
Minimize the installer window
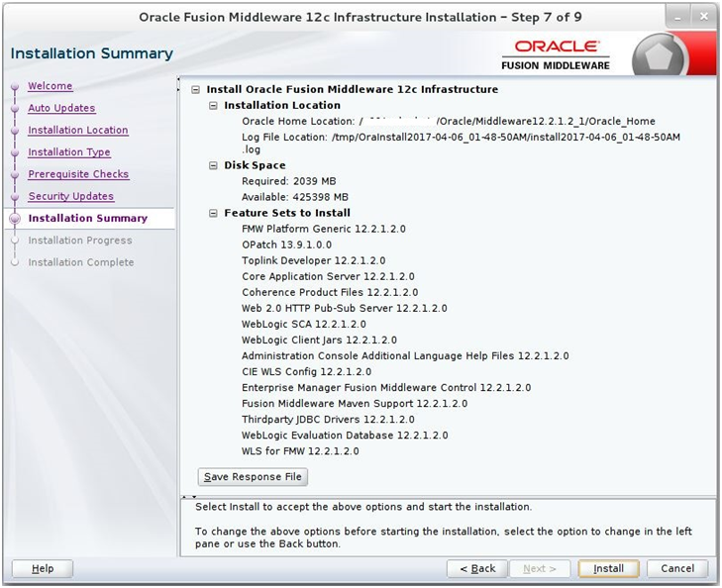[x=677, y=18]
